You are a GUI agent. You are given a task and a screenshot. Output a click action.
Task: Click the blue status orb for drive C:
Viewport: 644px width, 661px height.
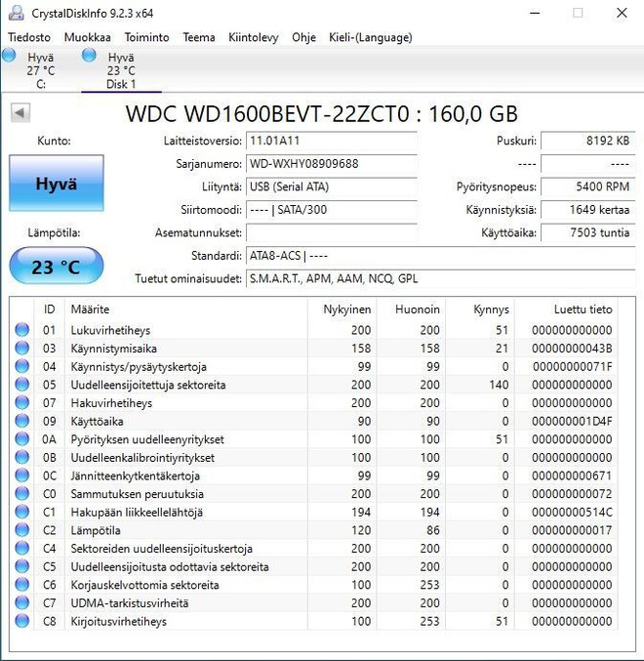9,55
